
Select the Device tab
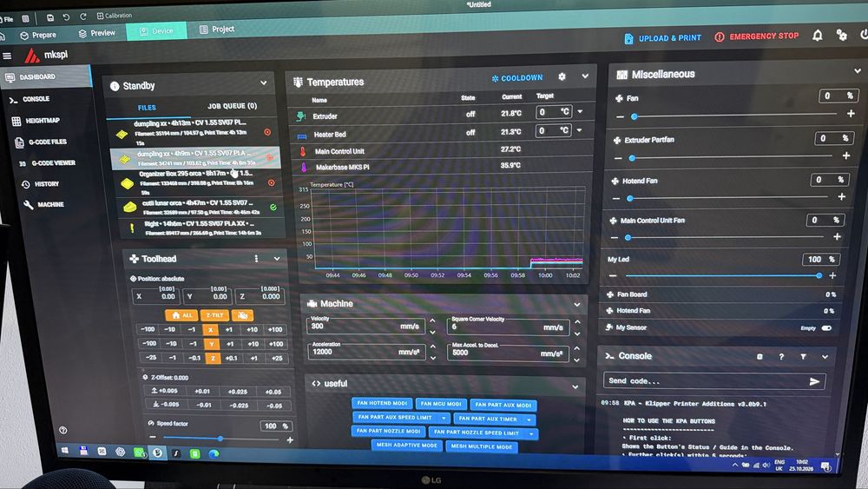[x=156, y=31]
